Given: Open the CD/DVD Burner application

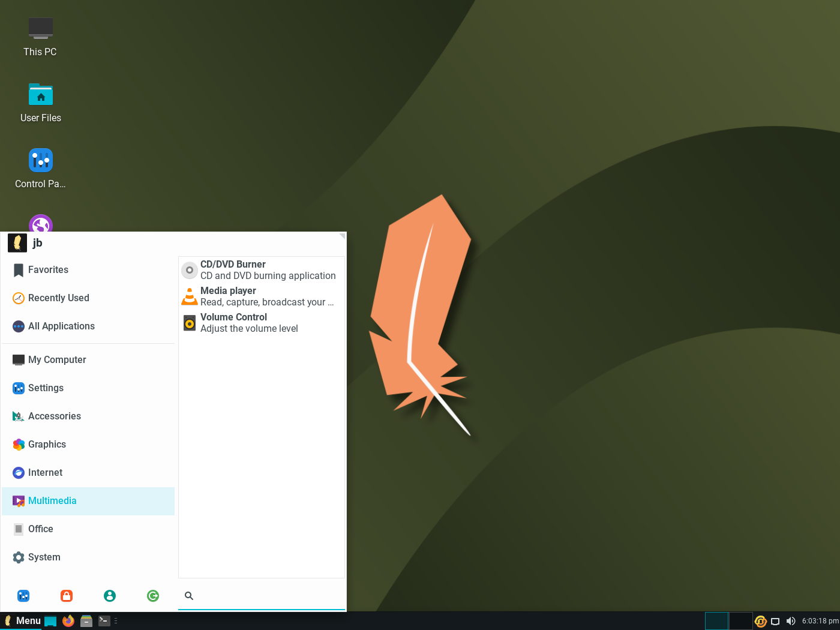Looking at the screenshot, I should 262,270.
